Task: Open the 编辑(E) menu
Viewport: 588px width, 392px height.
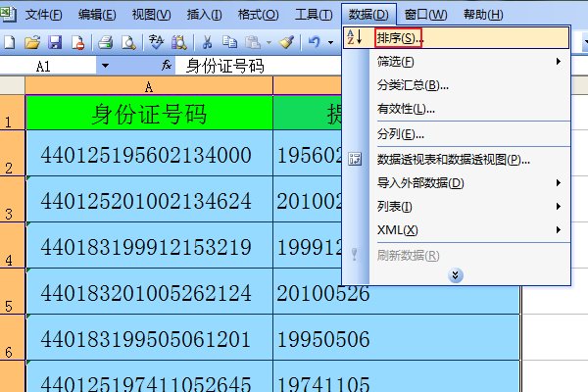Action: [97, 15]
